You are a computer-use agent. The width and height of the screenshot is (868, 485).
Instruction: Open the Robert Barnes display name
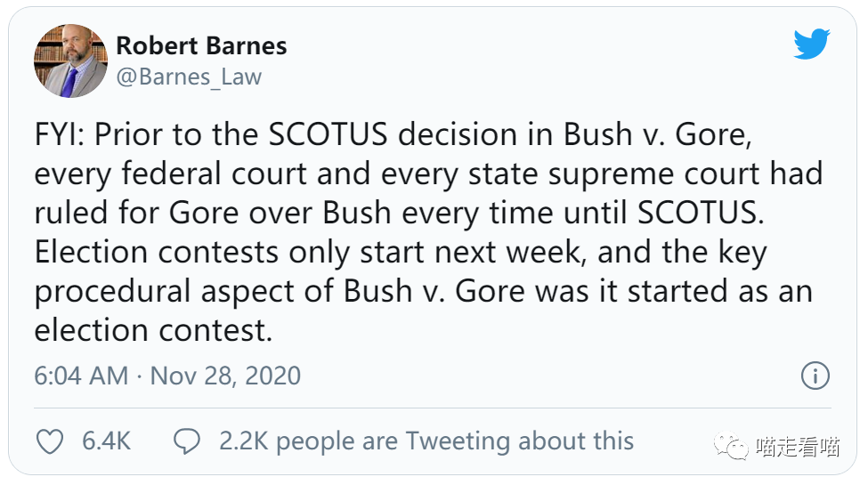201,45
